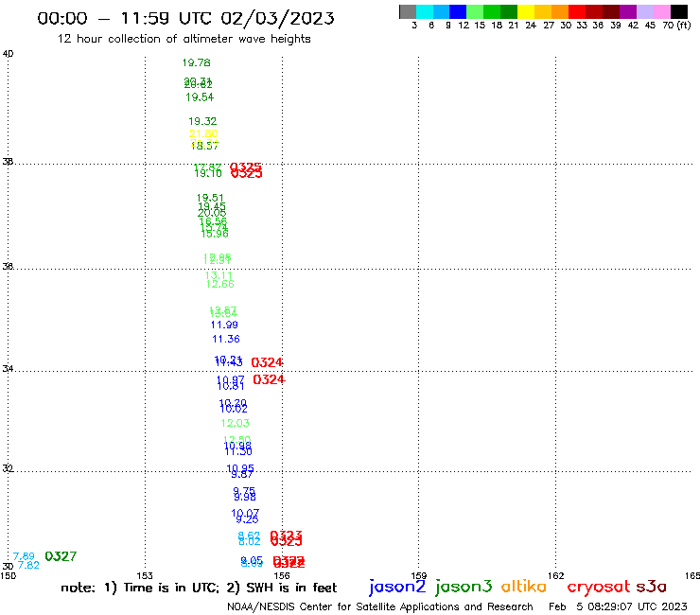Select the jason3 satellite legend label
The height and width of the screenshot is (615, 700).
464,587
